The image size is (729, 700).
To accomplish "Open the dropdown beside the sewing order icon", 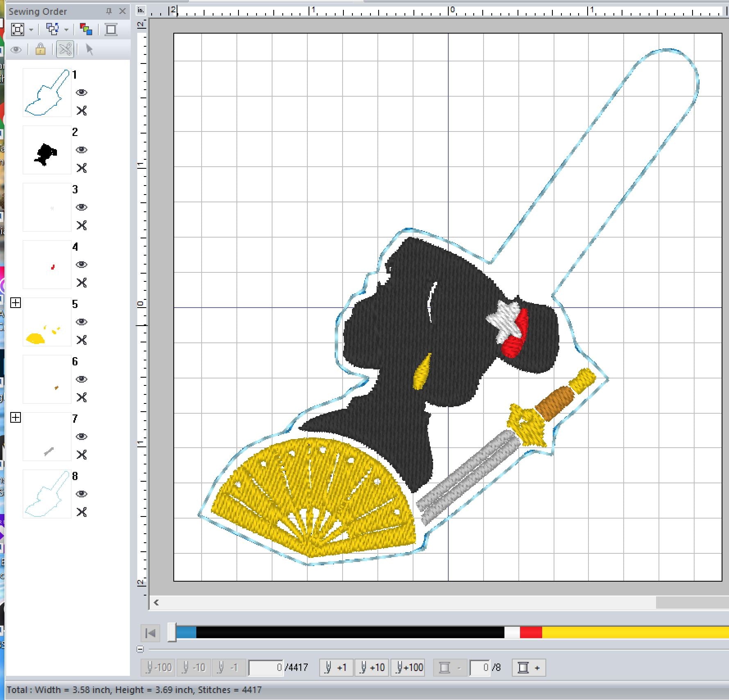I will pyautogui.click(x=66, y=30).
